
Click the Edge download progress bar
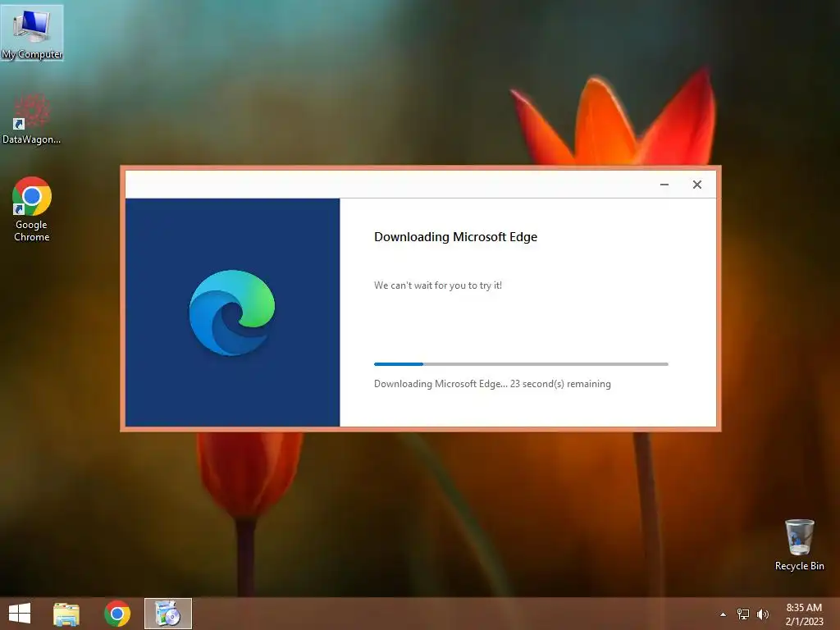coord(521,363)
